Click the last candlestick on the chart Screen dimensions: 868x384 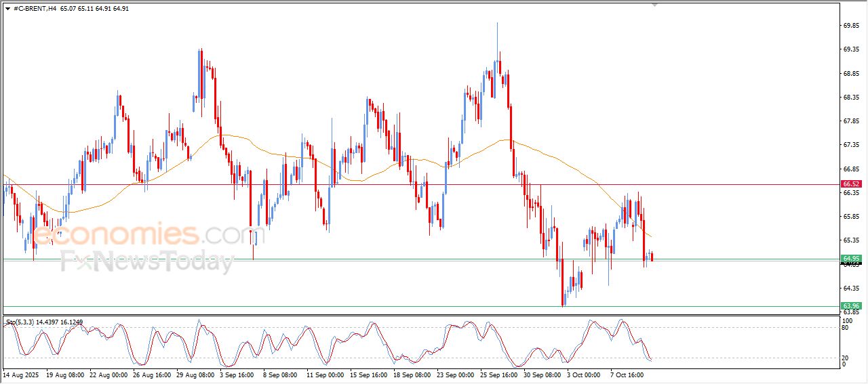[652, 256]
